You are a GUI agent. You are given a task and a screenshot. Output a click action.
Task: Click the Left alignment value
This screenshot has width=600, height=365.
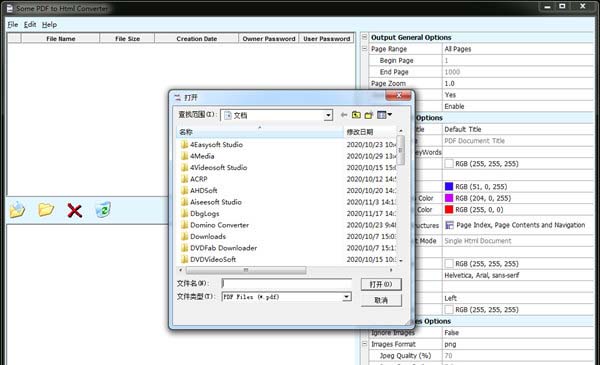[450, 298]
